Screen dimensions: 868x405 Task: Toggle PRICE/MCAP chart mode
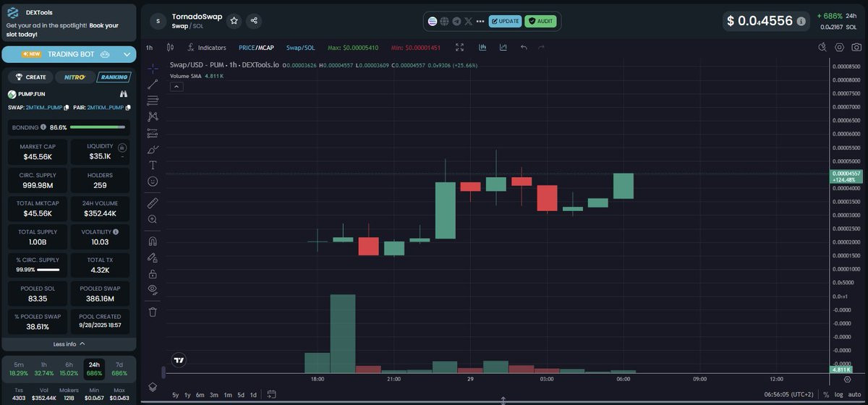(x=256, y=48)
